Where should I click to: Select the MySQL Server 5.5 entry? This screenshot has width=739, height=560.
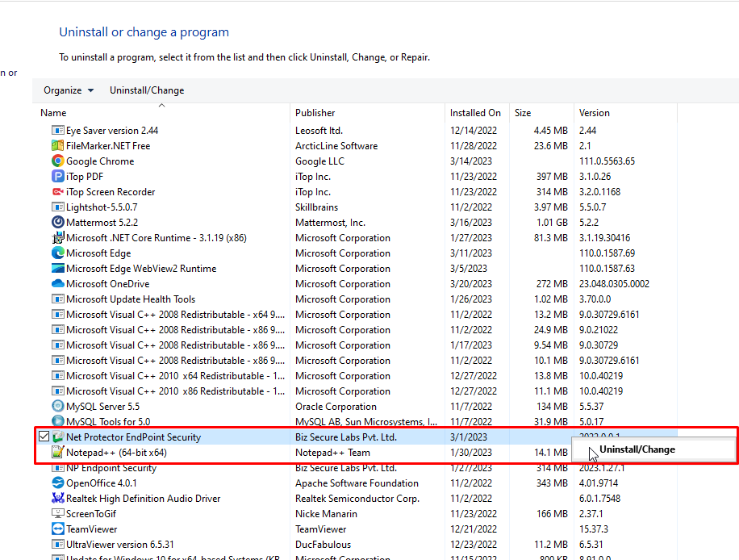click(102, 406)
